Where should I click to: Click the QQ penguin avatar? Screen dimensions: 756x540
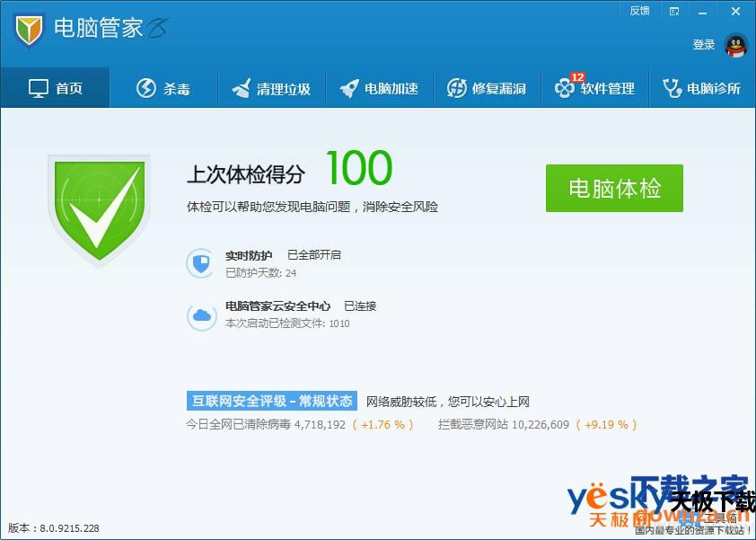736,43
